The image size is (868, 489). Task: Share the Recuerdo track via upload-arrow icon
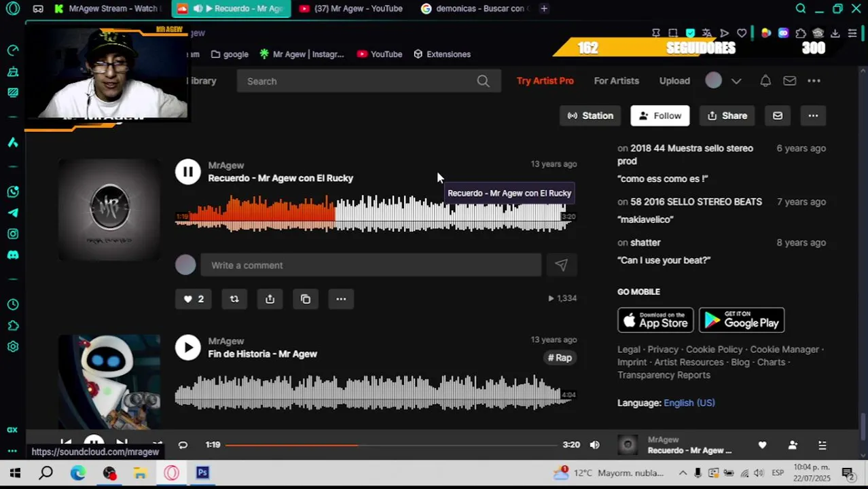click(270, 299)
